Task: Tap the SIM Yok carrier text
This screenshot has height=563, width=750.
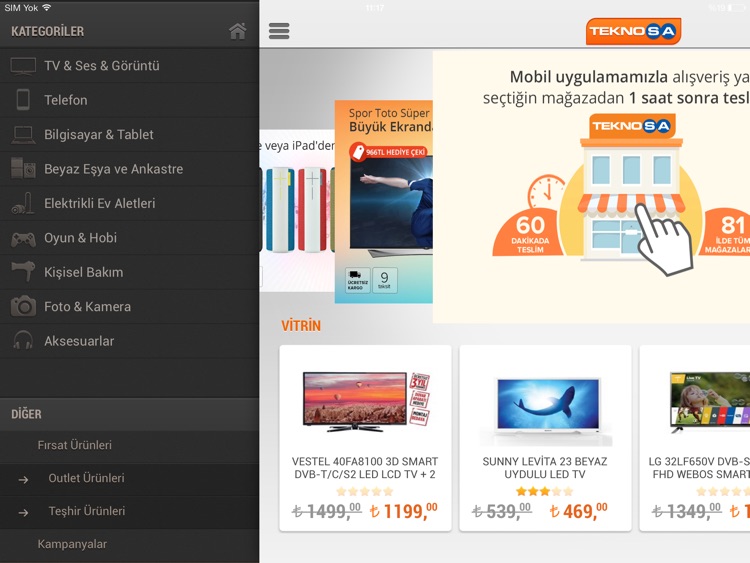Action: coord(21,8)
